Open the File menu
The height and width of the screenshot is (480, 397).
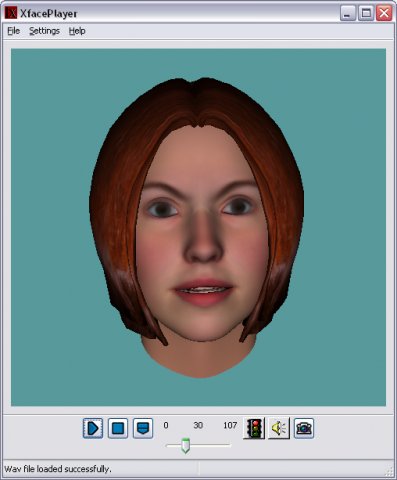pos(14,31)
